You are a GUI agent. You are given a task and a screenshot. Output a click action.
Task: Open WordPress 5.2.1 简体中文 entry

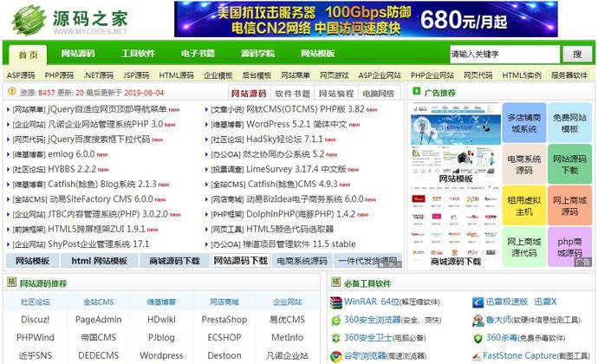(296, 125)
